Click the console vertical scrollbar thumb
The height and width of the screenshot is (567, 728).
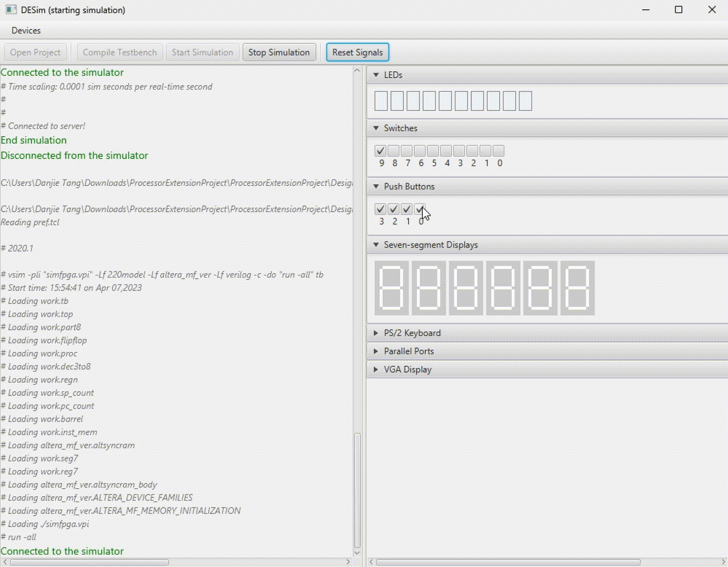pyautogui.click(x=357, y=491)
